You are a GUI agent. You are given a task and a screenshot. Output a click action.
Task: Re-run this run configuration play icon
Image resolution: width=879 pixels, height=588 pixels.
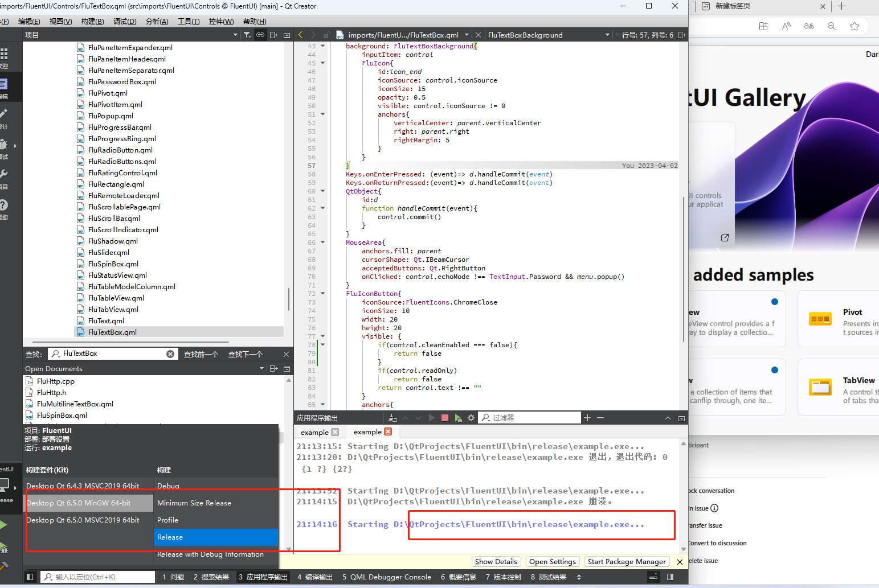(x=432, y=418)
